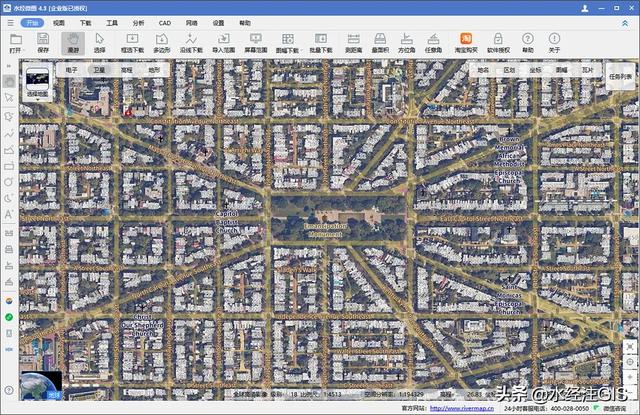The image size is (640, 415).
Task: Choose the 框选下载 box-select download tool
Action: coord(131,41)
